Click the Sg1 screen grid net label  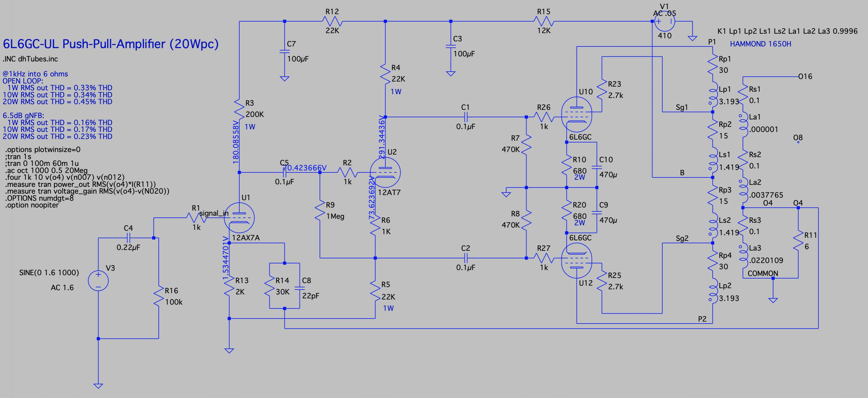682,108
